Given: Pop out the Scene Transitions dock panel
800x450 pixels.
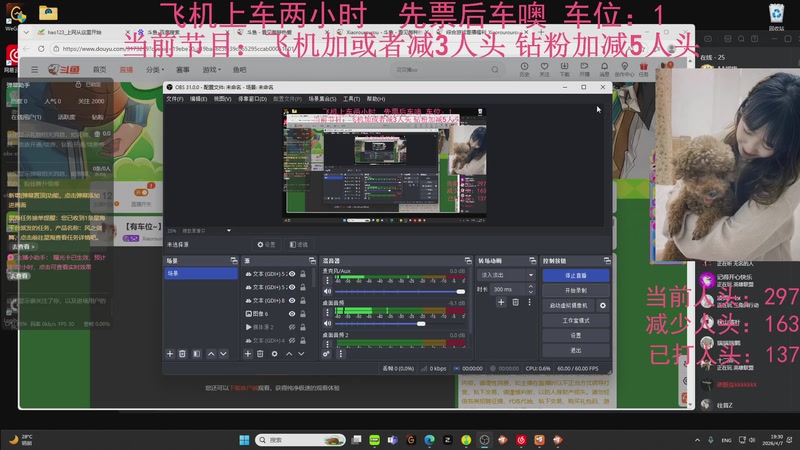Looking at the screenshot, I should click(x=532, y=261).
